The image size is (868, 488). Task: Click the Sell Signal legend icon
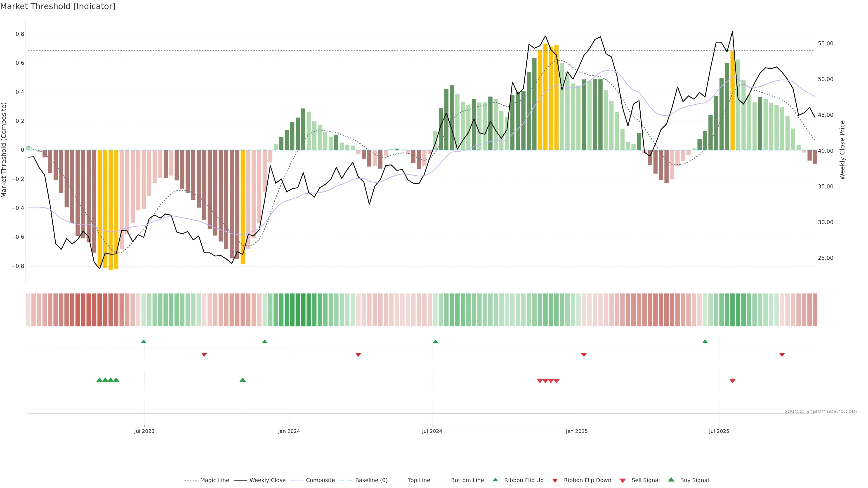(623, 481)
